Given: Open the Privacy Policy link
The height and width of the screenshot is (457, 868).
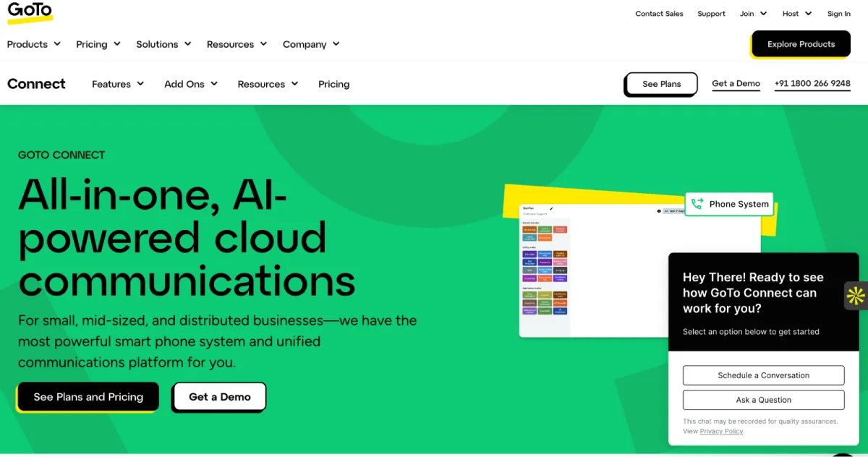Looking at the screenshot, I should point(721,431).
